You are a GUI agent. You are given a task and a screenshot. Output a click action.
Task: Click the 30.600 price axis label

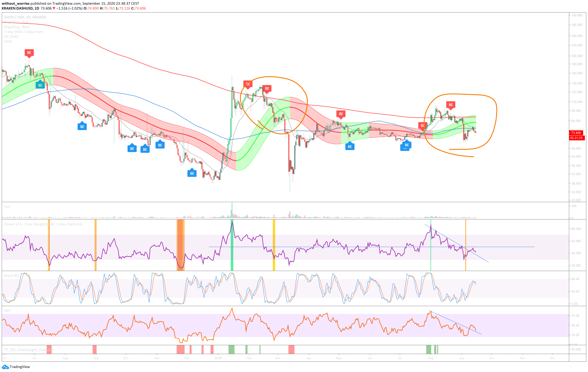click(x=576, y=200)
